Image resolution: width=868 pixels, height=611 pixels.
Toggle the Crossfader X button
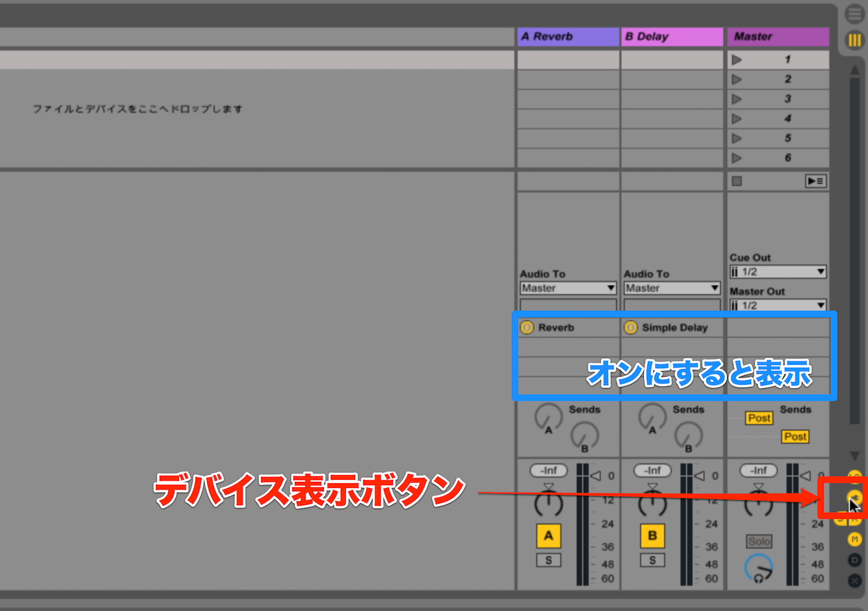coord(854,580)
